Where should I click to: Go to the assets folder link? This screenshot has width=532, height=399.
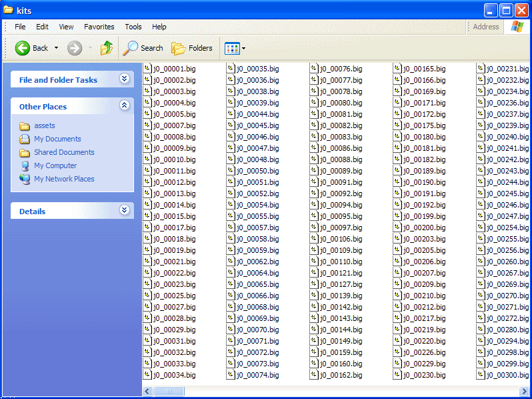[x=45, y=126]
